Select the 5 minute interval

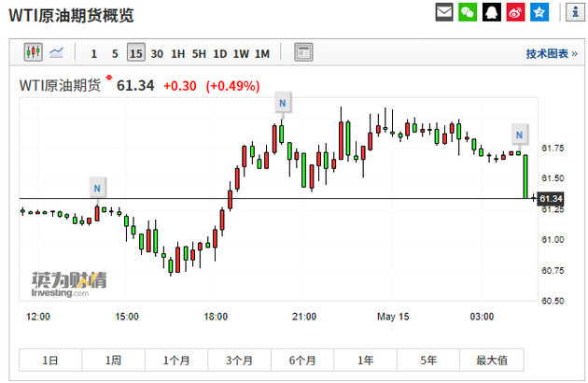pos(115,54)
